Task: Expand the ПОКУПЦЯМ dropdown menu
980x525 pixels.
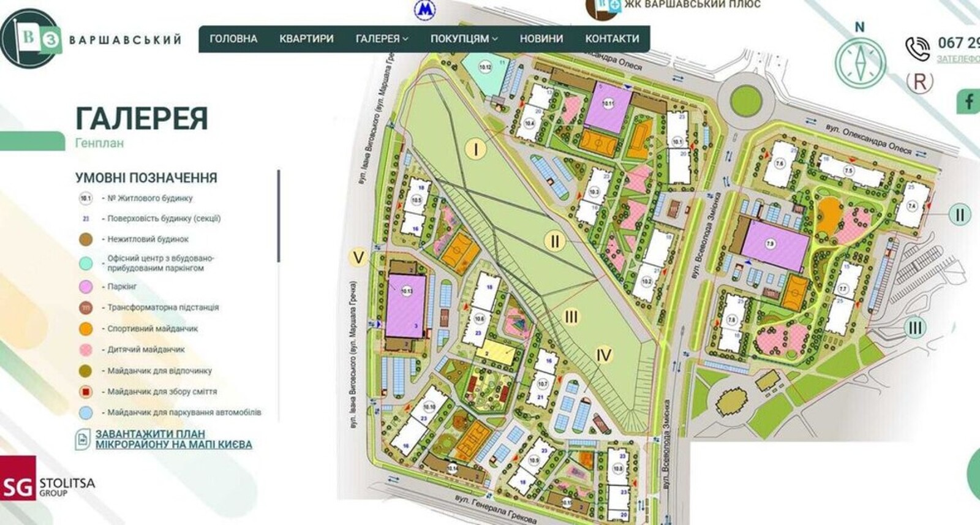Action: [464, 39]
